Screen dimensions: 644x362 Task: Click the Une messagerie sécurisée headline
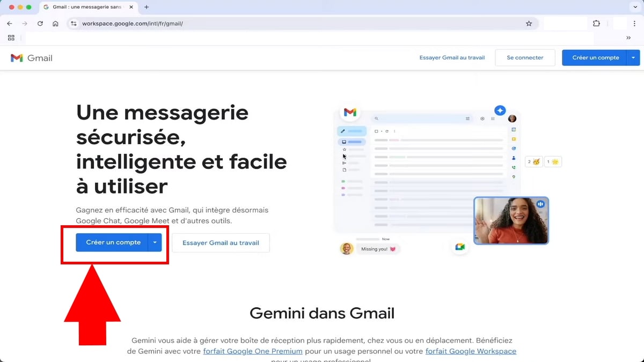coord(181,149)
